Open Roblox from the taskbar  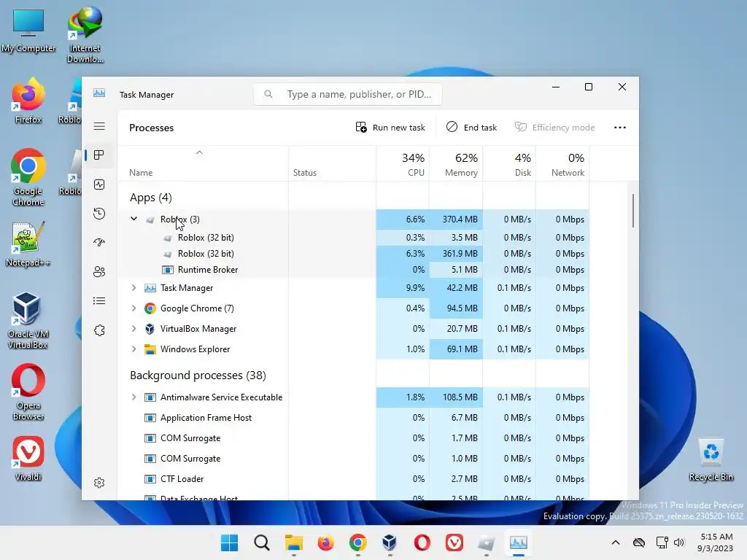(x=486, y=542)
